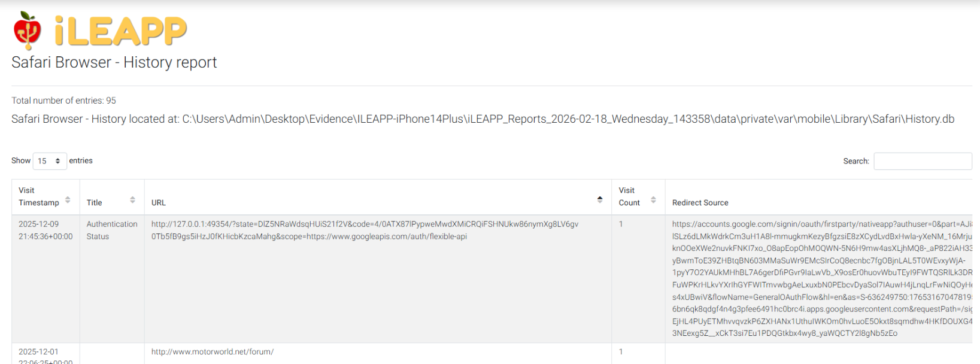The height and width of the screenshot is (364, 980).
Task: Click the Safari Browser - History report heading
Action: coord(114,62)
